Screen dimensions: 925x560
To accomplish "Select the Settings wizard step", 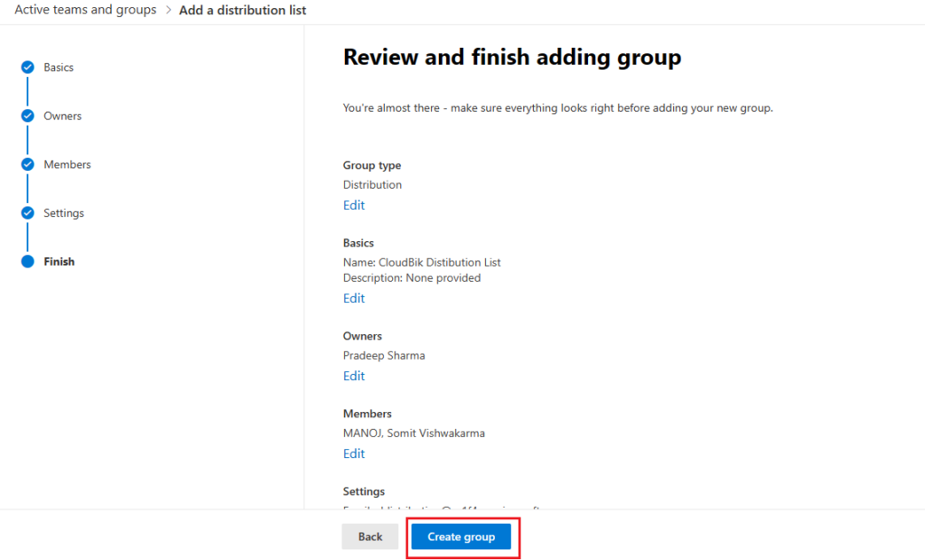I will (x=64, y=213).
